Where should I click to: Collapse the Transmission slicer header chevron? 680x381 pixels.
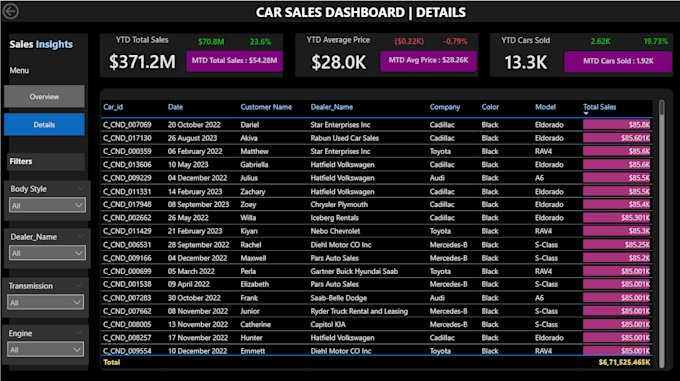click(x=78, y=286)
